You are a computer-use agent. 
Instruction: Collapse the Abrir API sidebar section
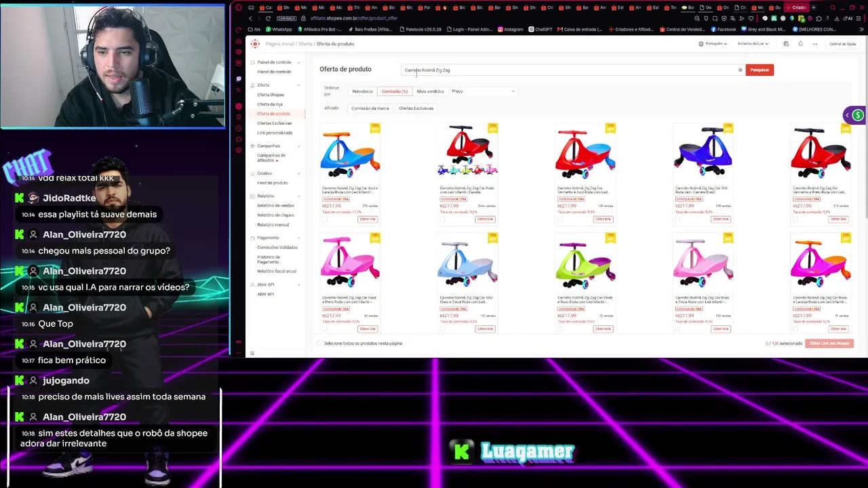(x=298, y=285)
